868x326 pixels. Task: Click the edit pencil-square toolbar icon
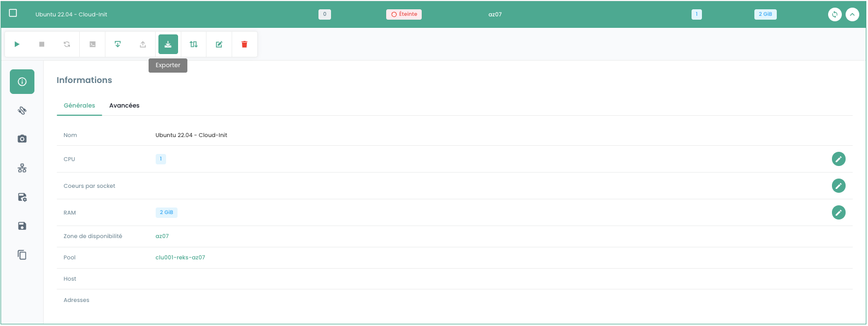[x=219, y=44]
